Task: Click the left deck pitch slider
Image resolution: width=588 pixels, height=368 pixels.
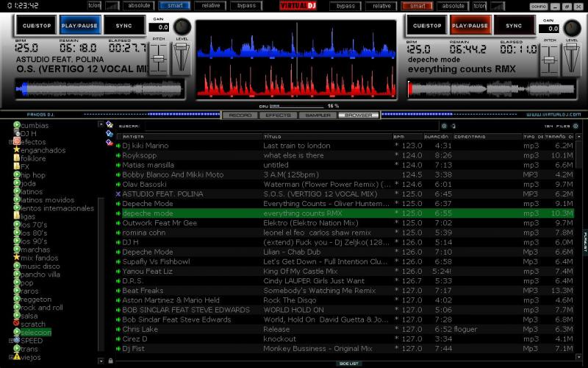Action: coord(159,58)
